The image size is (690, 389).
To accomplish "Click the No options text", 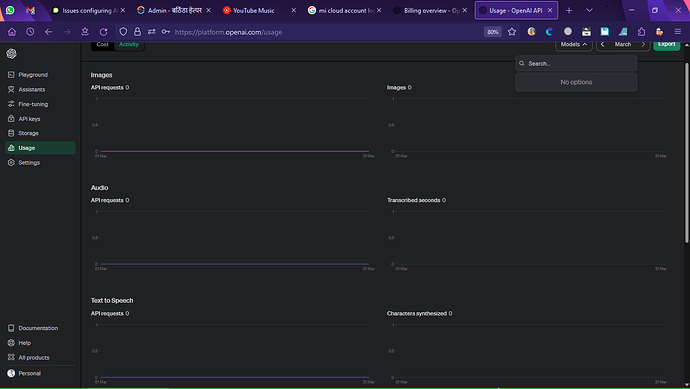I will (x=576, y=82).
